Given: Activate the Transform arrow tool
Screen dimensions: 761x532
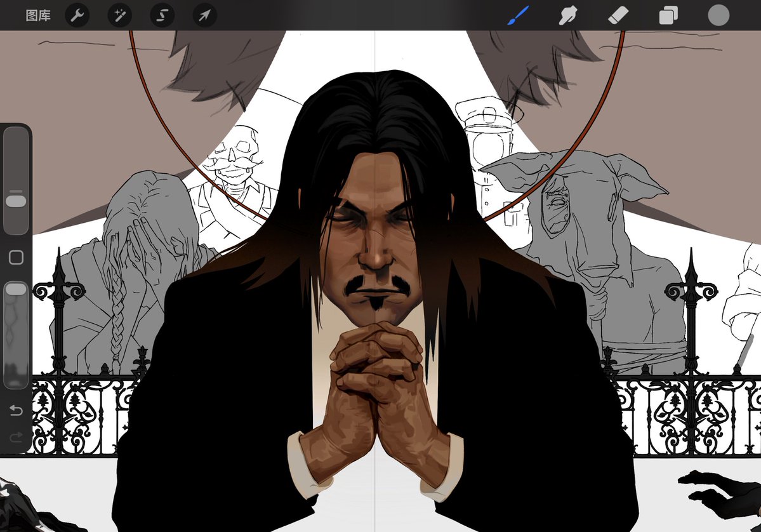Looking at the screenshot, I should coord(204,15).
